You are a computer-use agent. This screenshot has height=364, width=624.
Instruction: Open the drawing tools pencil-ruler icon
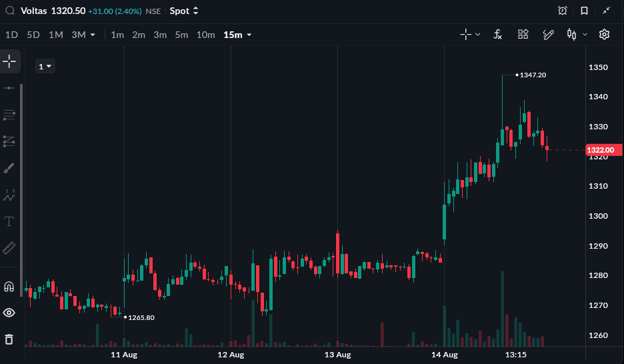point(549,35)
